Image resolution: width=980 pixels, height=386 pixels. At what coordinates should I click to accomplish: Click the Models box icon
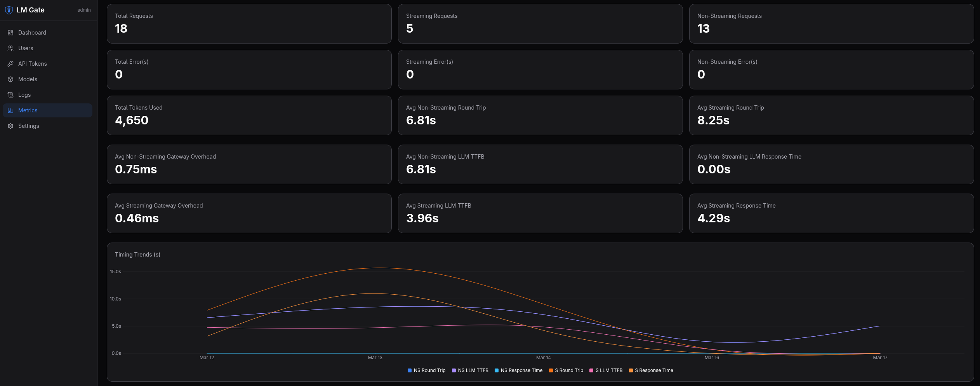tap(10, 79)
